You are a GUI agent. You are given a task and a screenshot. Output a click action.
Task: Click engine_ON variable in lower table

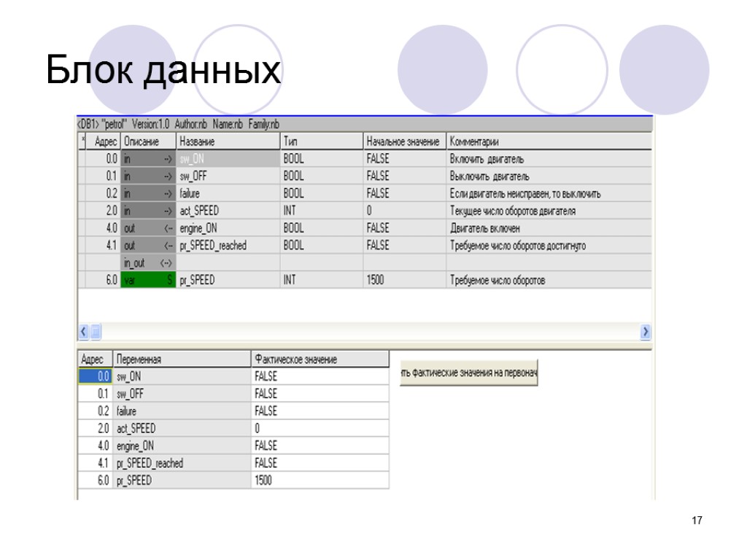tap(182, 446)
